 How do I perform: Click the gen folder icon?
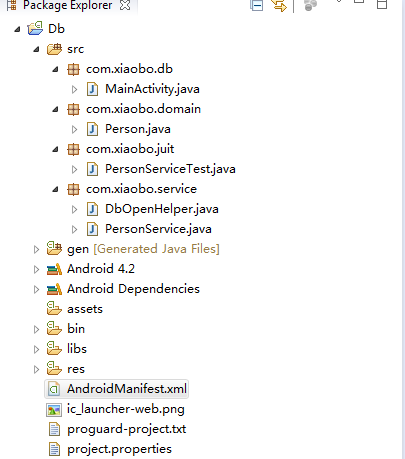(54, 248)
